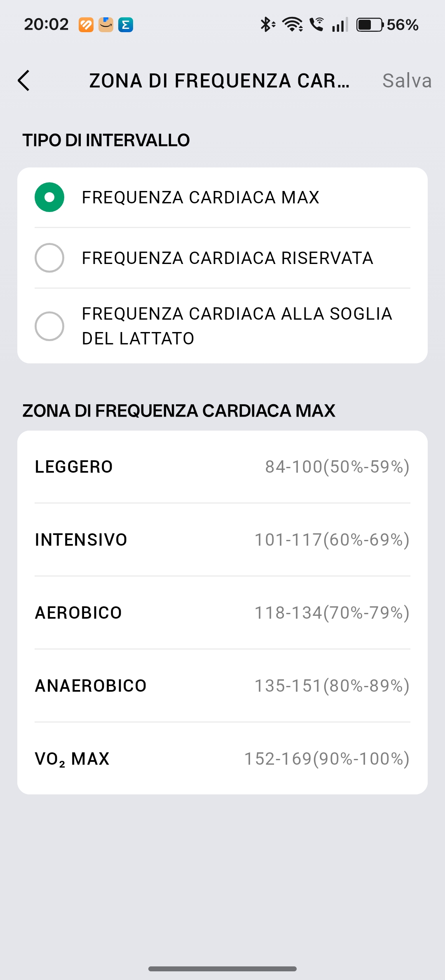Select Frequenza Cardiaca Max radio button
This screenshot has height=980, width=445.
(49, 197)
